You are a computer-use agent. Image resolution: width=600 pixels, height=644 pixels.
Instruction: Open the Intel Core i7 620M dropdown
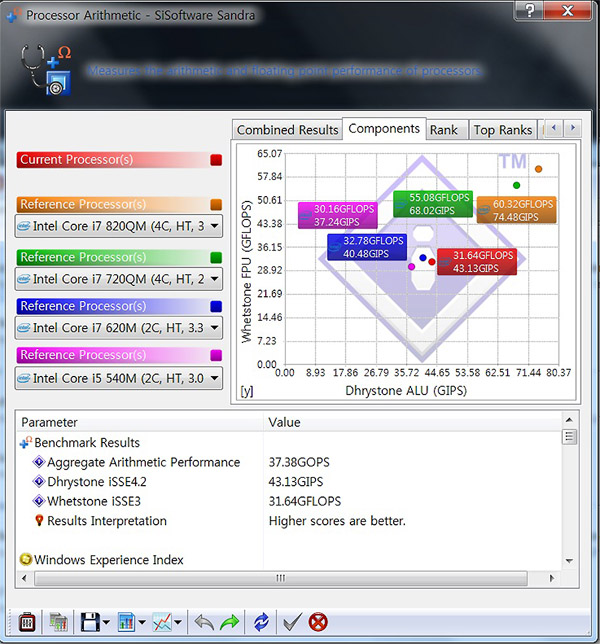(119, 328)
